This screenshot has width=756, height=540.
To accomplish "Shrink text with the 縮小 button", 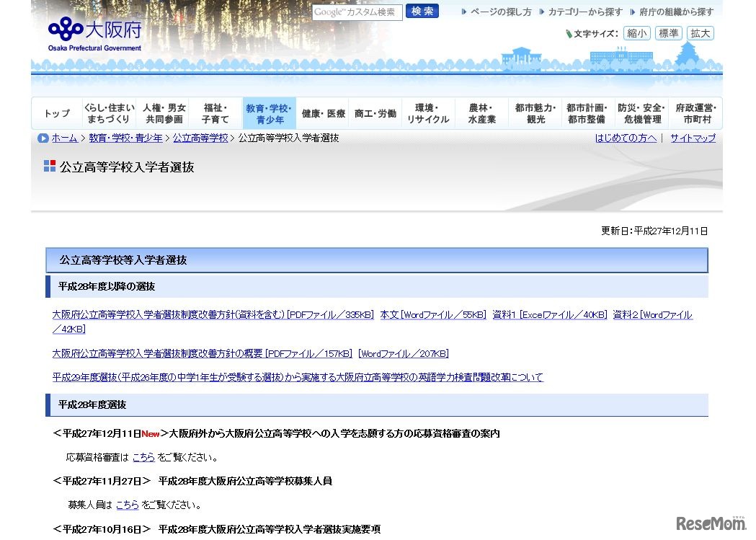I will 636,33.
